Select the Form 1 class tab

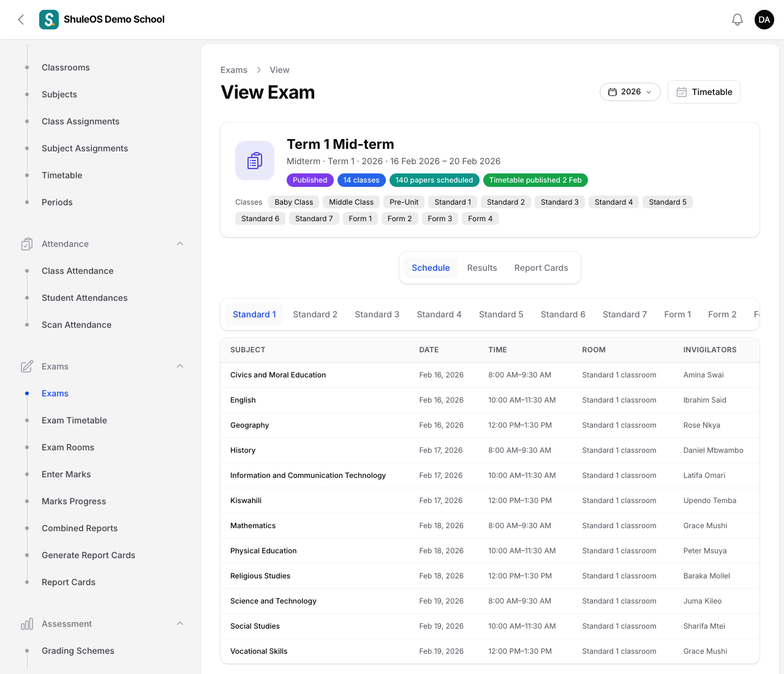677,314
